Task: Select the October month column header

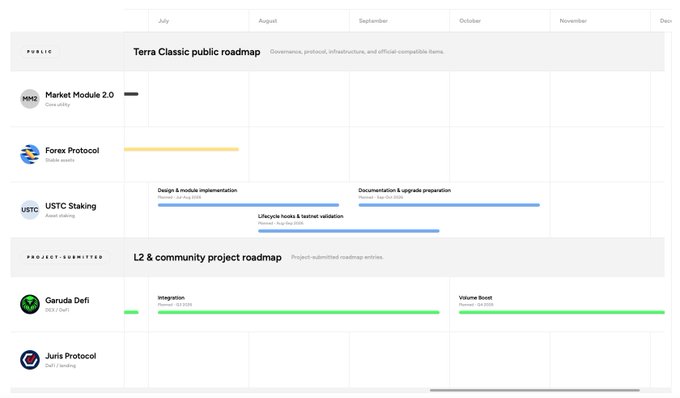Action: pos(470,21)
